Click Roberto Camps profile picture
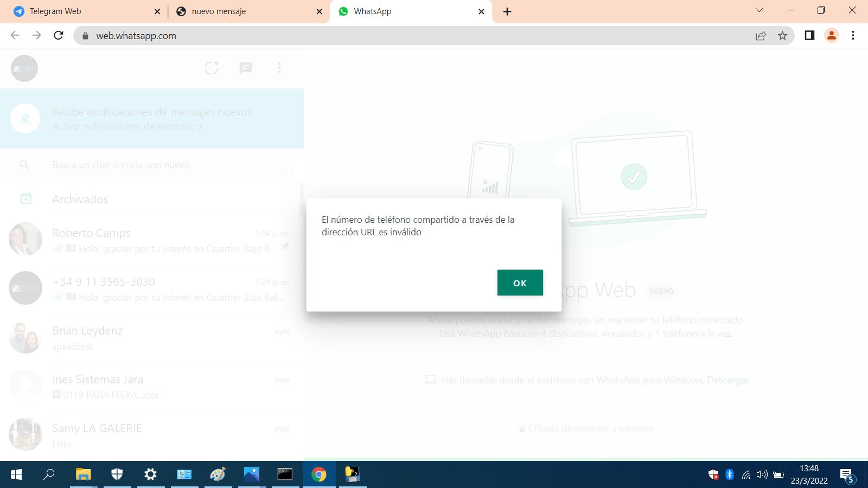Screen dimensions: 868x488 click(x=25, y=239)
